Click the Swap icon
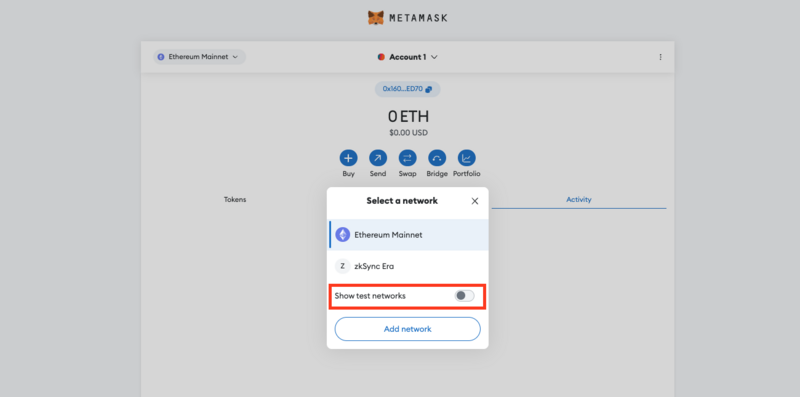 coord(408,158)
